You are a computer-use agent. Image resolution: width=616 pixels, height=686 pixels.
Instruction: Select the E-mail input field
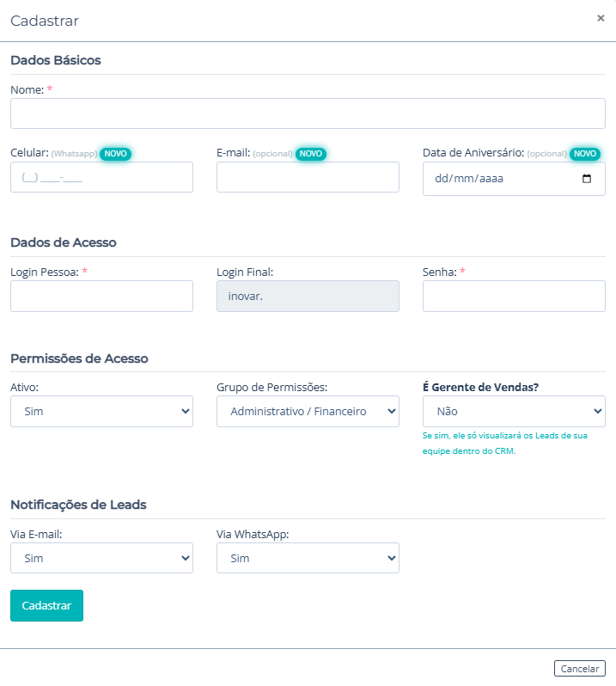click(x=308, y=177)
